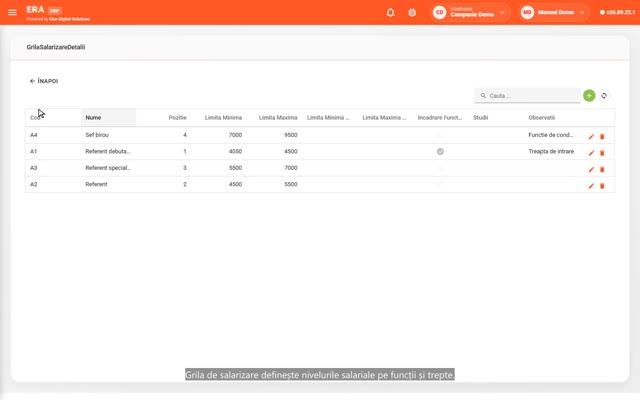The image size is (640, 400).
Task: Toggle Incadrare Functie checkbox for A3 row
Action: (440, 168)
